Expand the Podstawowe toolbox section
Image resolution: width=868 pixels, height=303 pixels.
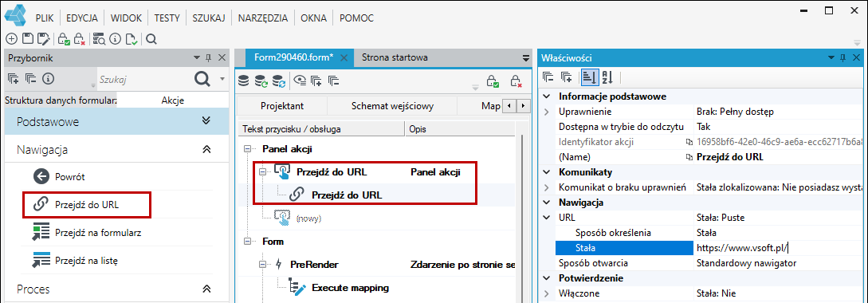click(x=206, y=121)
